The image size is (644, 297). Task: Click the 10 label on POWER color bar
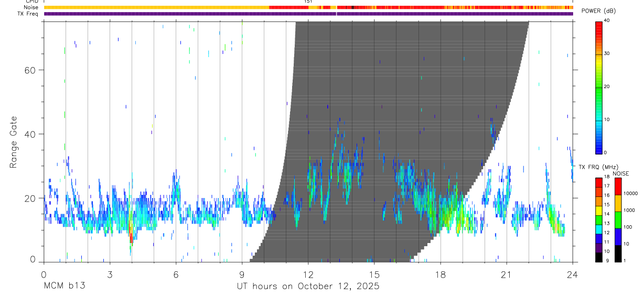[x=607, y=119]
